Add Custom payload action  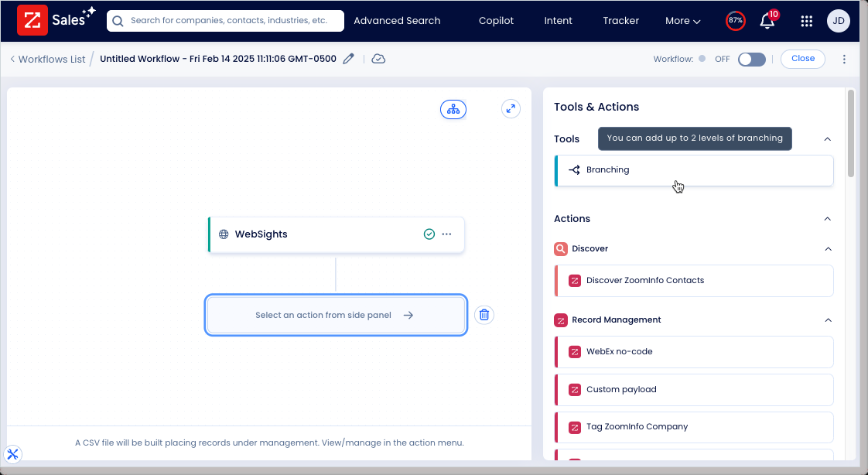click(x=694, y=390)
